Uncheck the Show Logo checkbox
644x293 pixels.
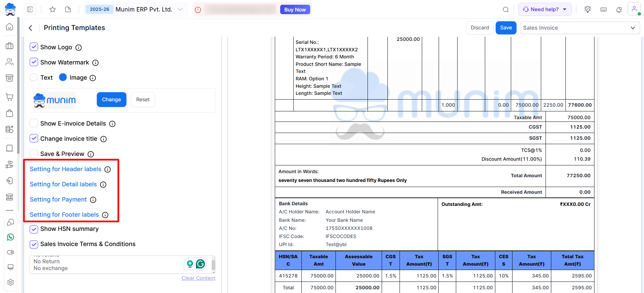(x=34, y=47)
